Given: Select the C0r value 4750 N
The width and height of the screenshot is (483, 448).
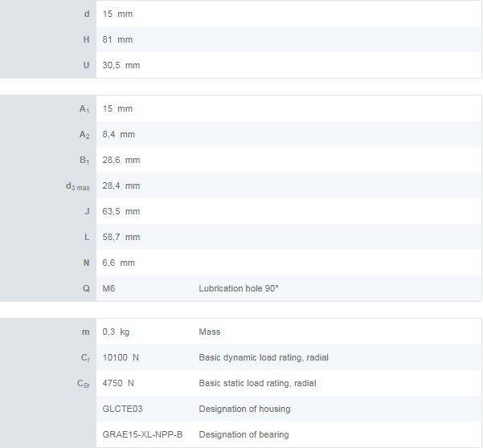Looking at the screenshot, I should click(118, 383).
